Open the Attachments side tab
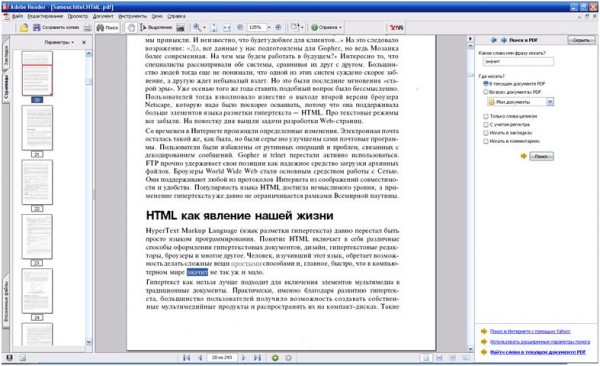This screenshot has width=600, height=366. coord(5,302)
